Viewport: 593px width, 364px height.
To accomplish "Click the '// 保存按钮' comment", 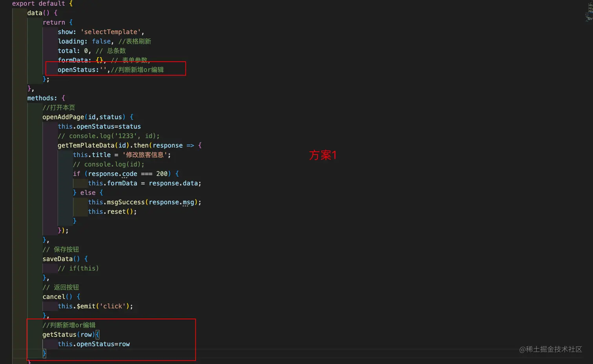I will [61, 249].
